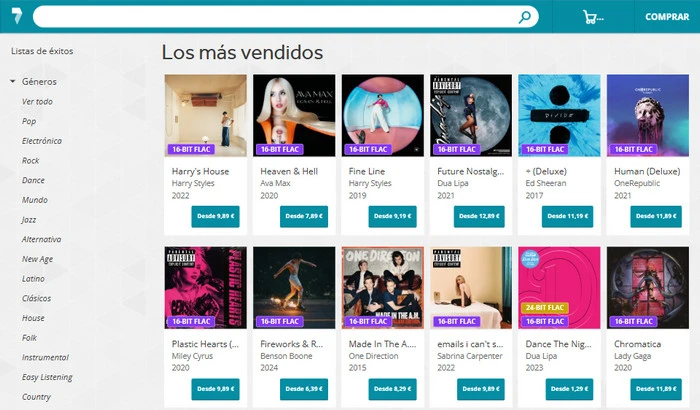Click 16-BIT FLAC badge on Heaven & Hell

279,149
